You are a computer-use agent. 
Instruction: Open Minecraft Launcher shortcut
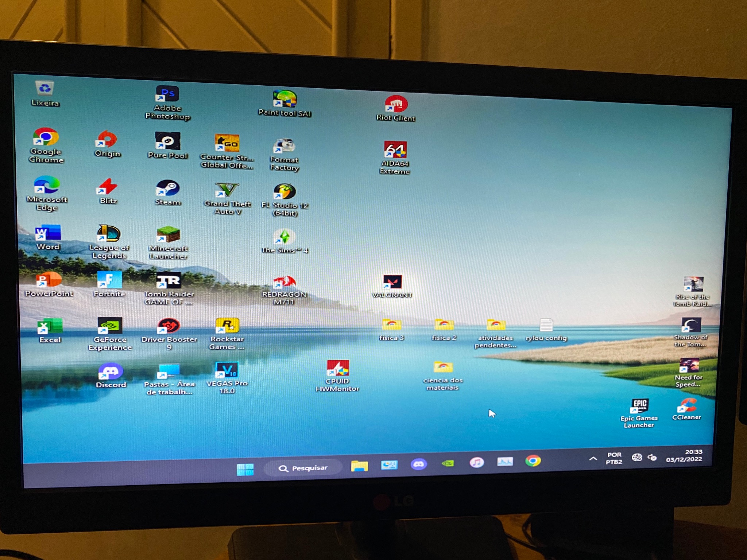tap(168, 242)
